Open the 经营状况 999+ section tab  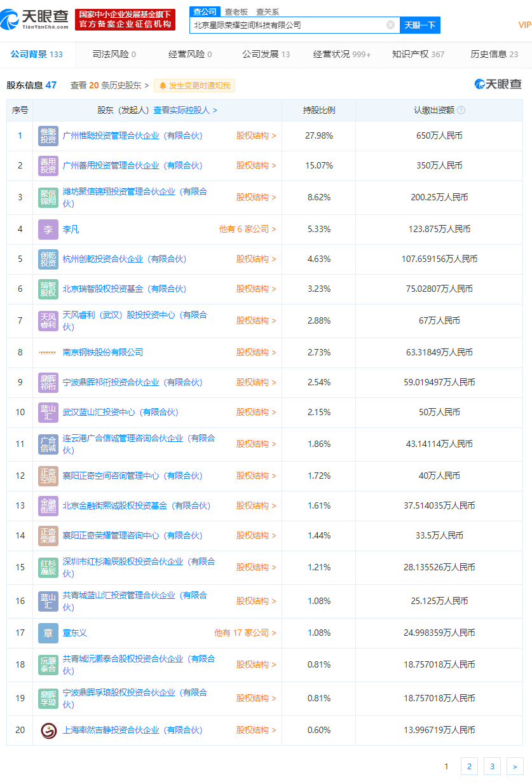[342, 54]
